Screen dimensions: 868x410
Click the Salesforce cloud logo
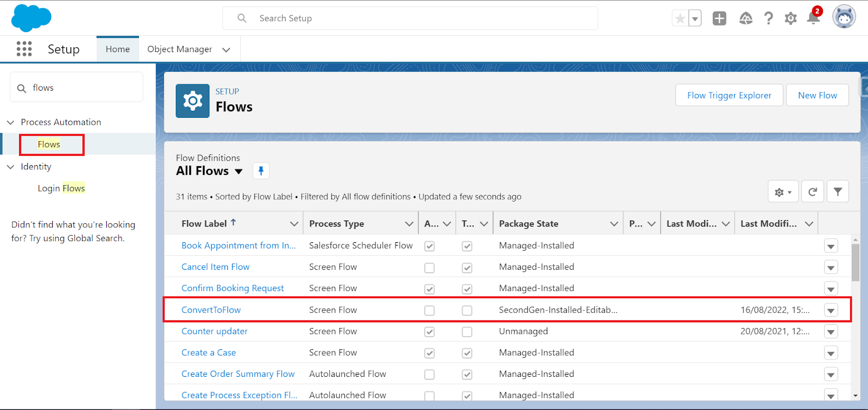[x=31, y=18]
